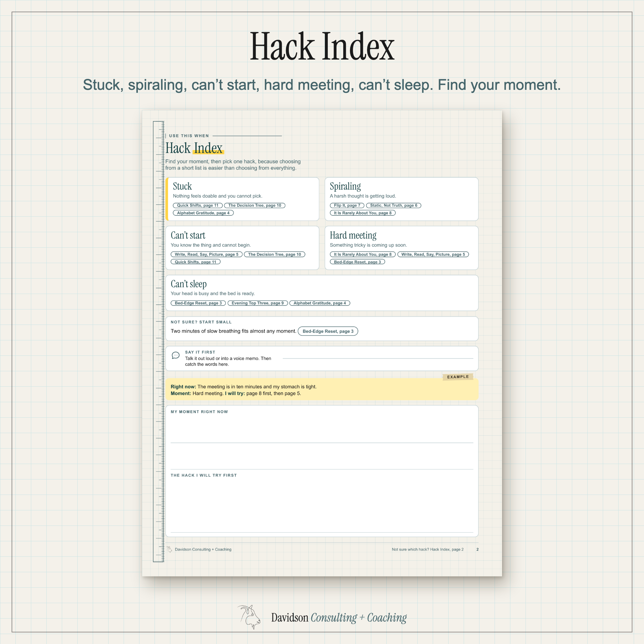Click the NOT SURE? START SMALL label

pyautogui.click(x=201, y=322)
